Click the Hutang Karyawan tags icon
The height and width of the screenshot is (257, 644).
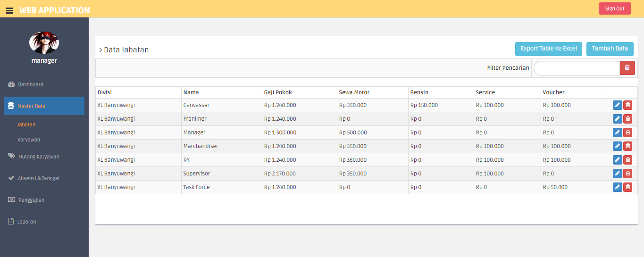point(11,156)
